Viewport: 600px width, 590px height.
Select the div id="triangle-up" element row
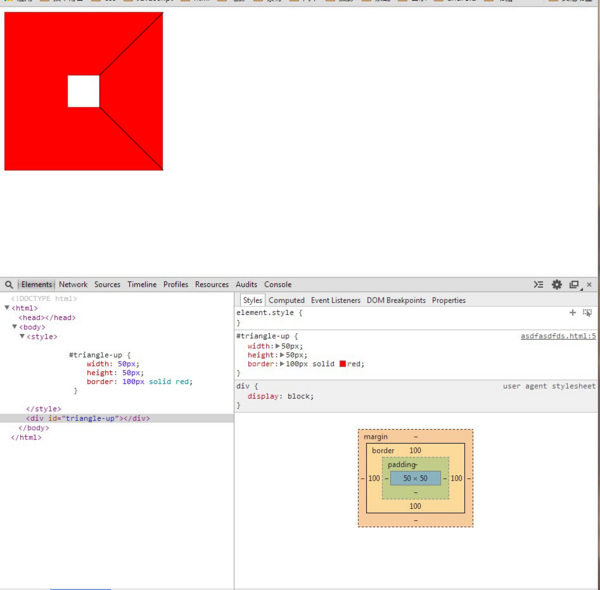(88, 418)
